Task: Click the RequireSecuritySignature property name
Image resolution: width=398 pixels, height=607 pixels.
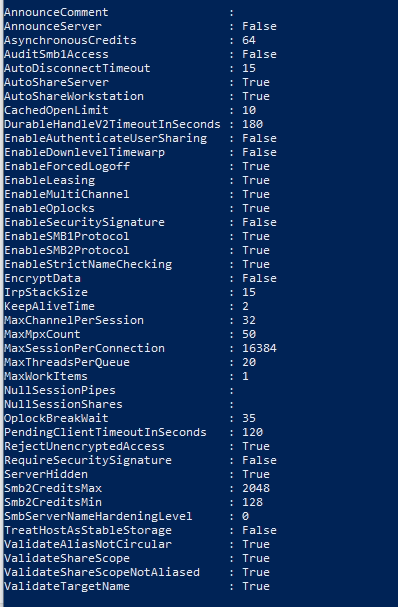Action: pos(88,460)
